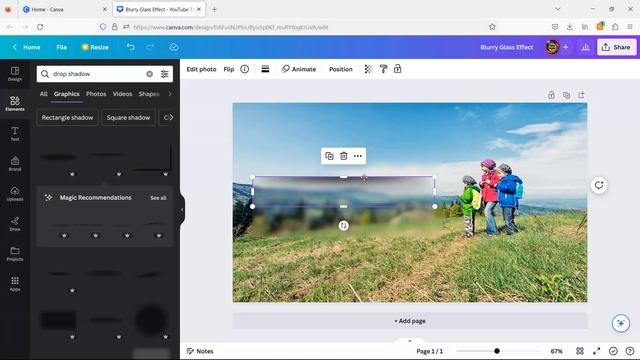Open the image info icon
Image resolution: width=640 pixels, height=360 pixels.
click(244, 69)
